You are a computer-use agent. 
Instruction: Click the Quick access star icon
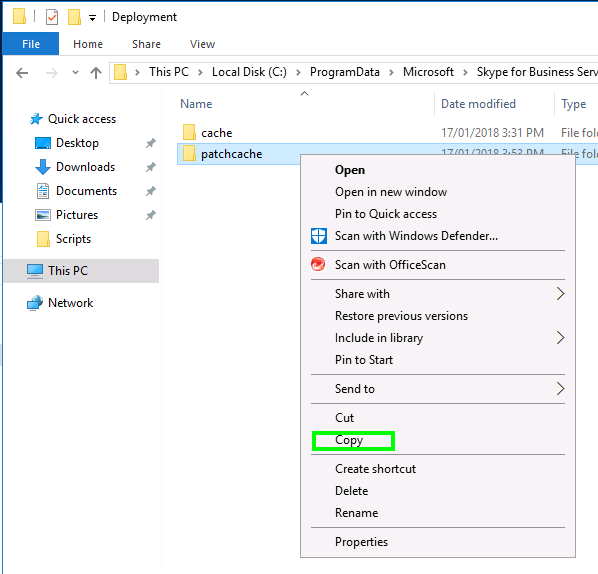(36, 119)
